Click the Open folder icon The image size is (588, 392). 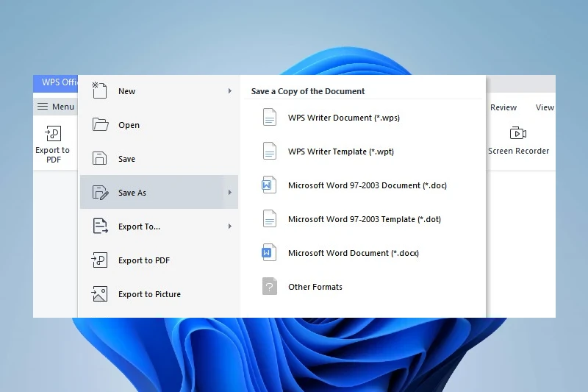[x=100, y=124]
